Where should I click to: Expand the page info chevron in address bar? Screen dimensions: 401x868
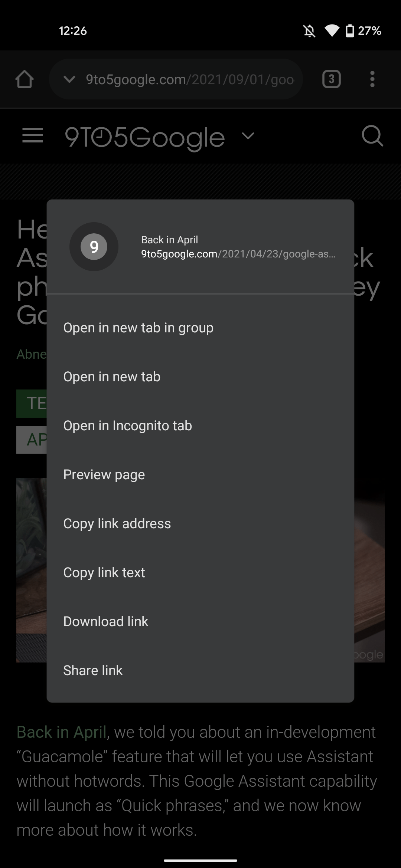pyautogui.click(x=69, y=79)
